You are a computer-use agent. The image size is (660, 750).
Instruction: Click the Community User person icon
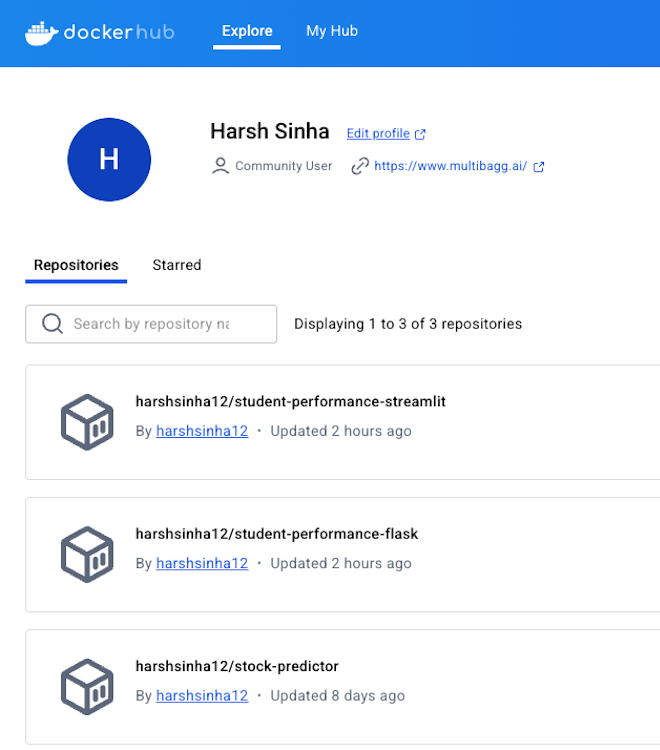pos(220,166)
